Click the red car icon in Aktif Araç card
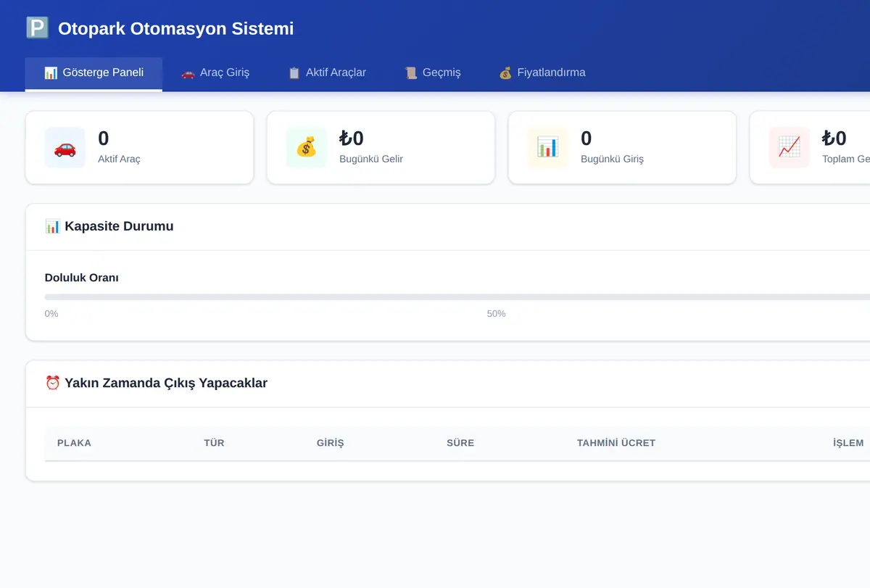 tap(65, 148)
